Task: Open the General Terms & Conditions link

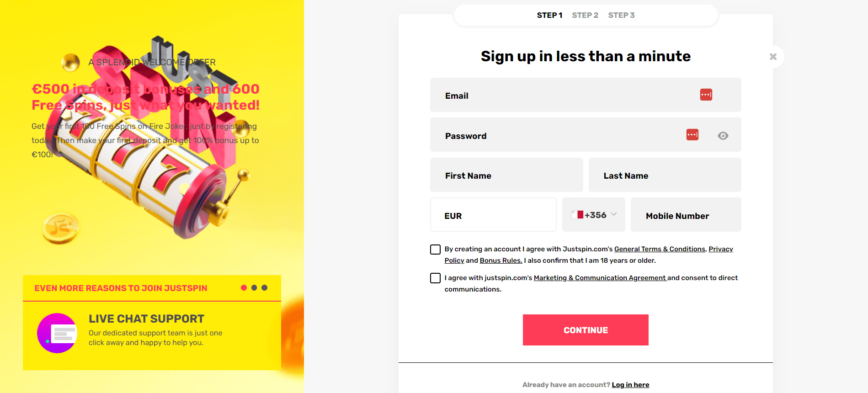Action: tap(660, 249)
